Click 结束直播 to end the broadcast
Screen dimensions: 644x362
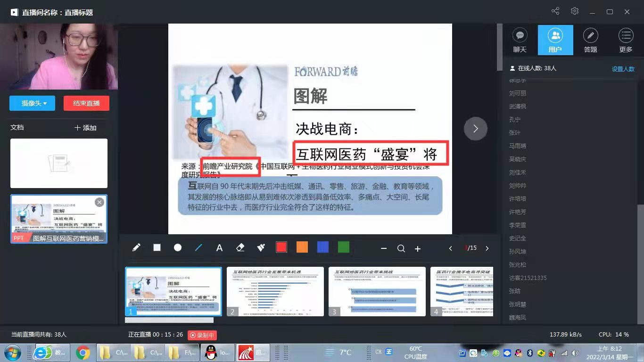point(86,103)
